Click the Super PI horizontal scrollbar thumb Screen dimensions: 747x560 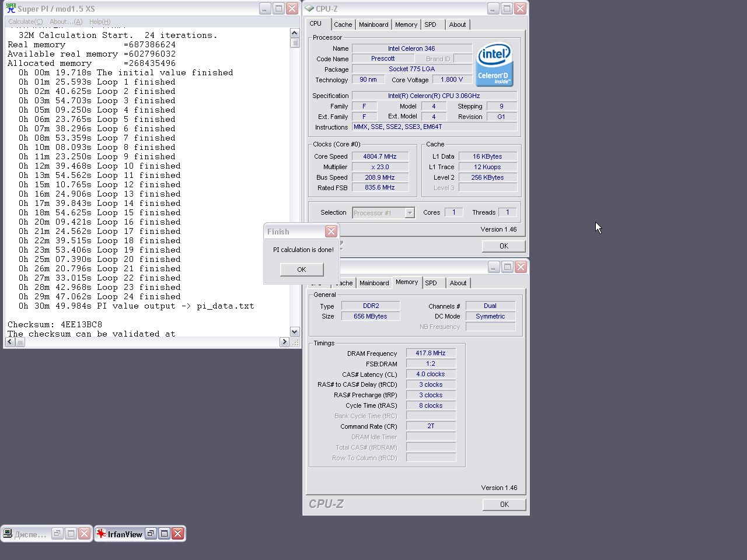(x=20, y=342)
